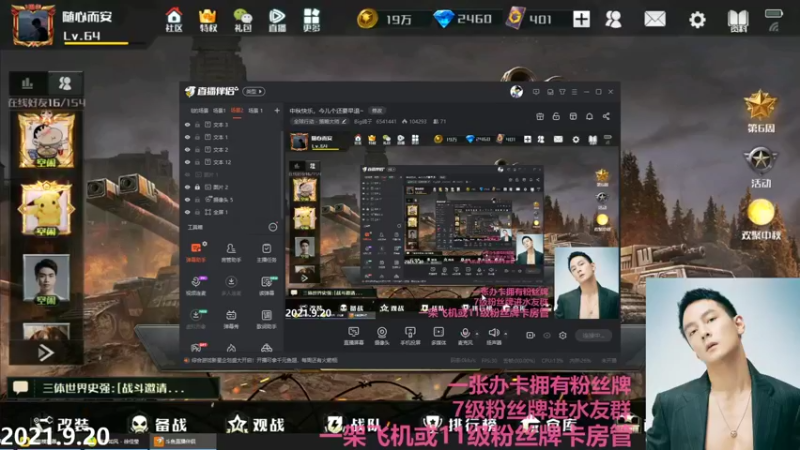Open the 弹幕秀 danmaku show tool
Screen dimensions: 800x450
tap(231, 319)
